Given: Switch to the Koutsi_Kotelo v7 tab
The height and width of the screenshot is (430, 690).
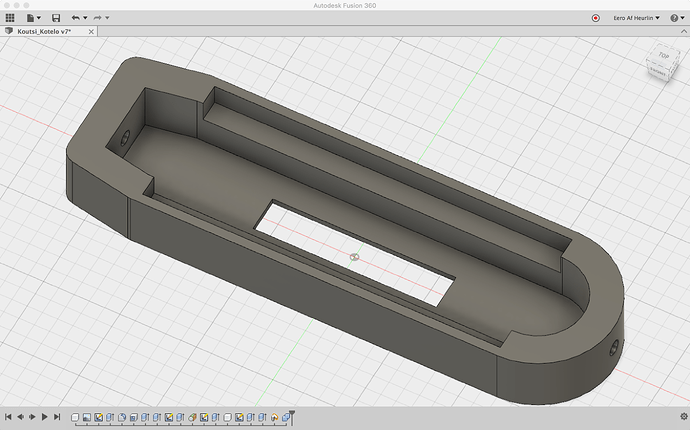Looking at the screenshot, I should tap(45, 32).
